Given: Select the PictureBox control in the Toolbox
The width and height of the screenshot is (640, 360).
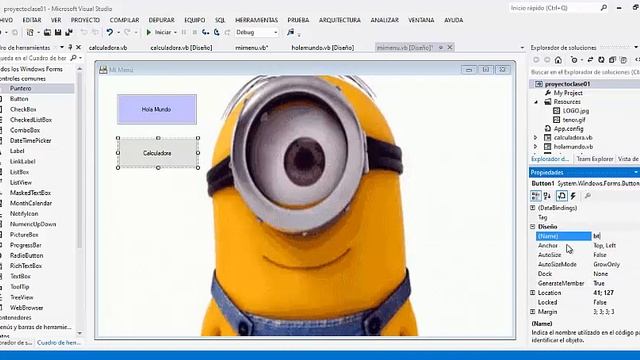Looking at the screenshot, I should 24,235.
